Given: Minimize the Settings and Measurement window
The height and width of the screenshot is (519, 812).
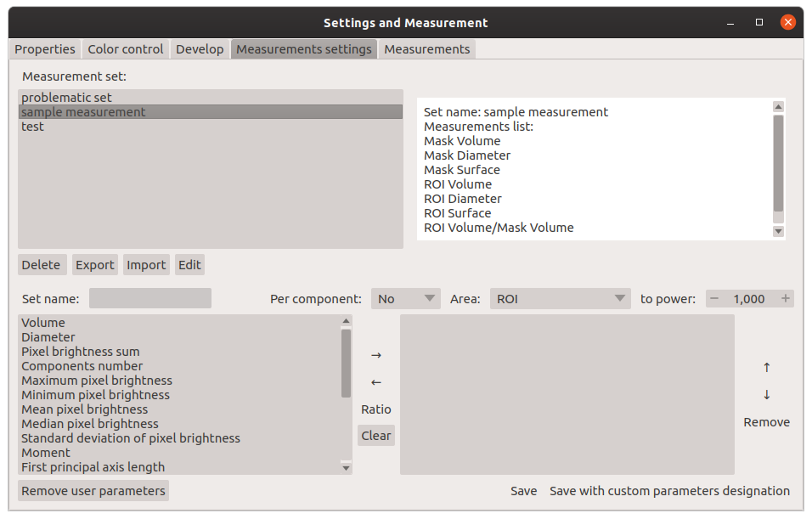Looking at the screenshot, I should [730, 22].
